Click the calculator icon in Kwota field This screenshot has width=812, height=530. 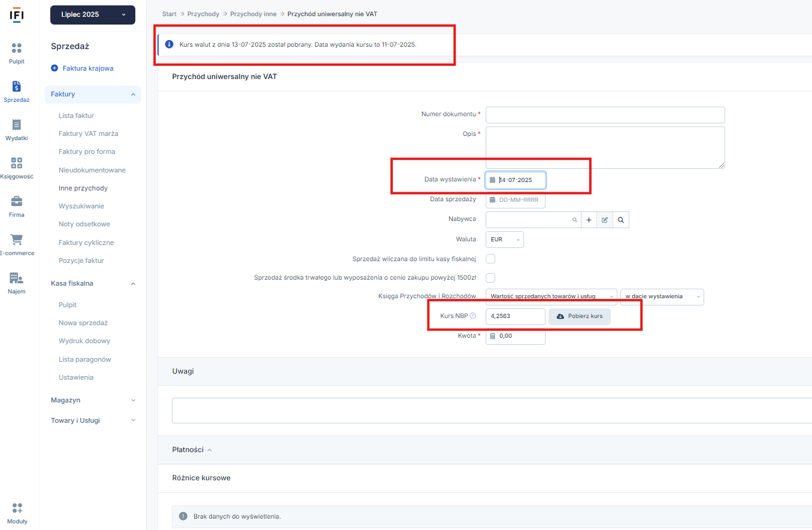tap(493, 336)
